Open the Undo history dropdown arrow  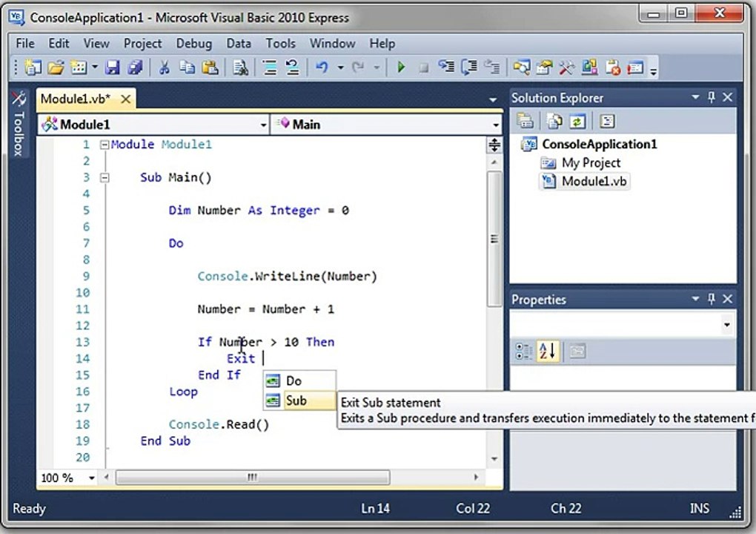click(x=340, y=67)
